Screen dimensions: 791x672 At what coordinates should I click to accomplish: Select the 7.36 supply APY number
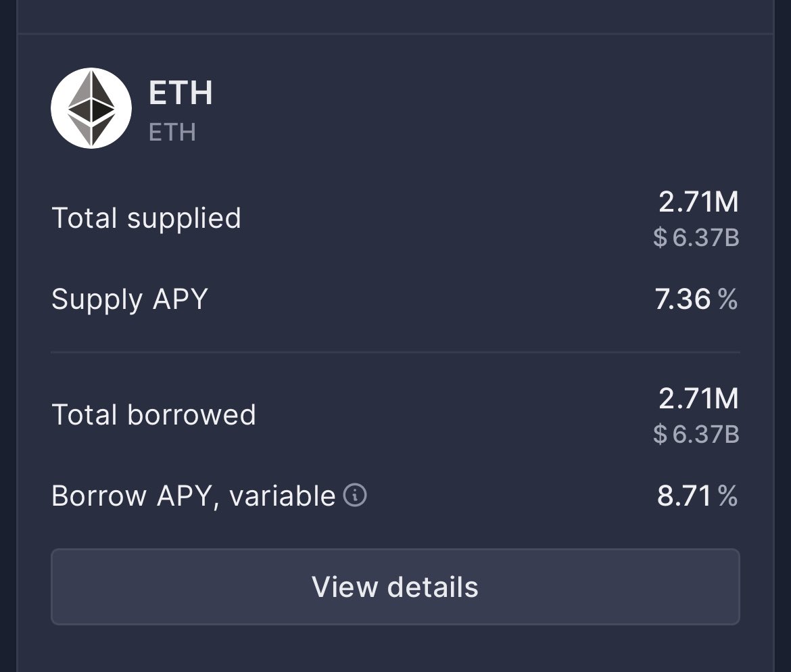[x=683, y=299]
